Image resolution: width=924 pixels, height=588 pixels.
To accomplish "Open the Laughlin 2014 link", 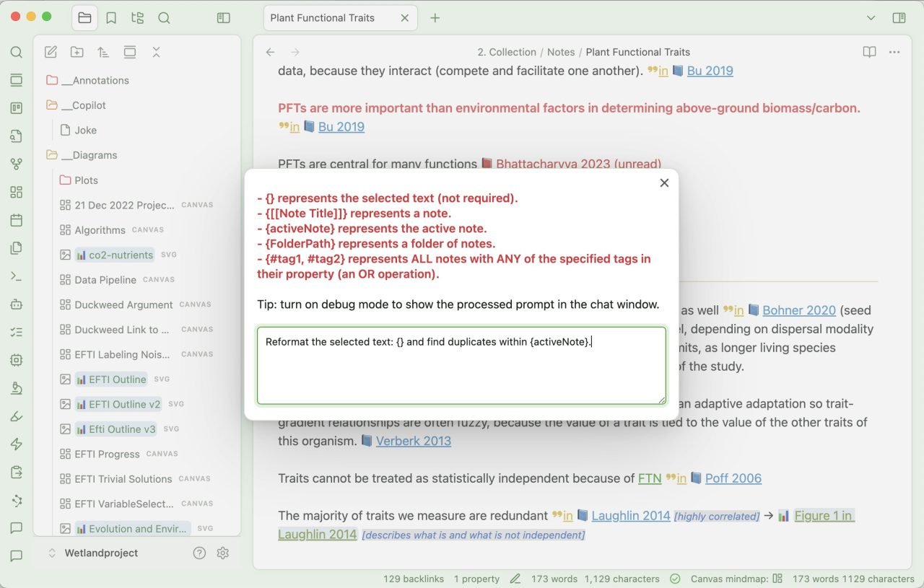I will pyautogui.click(x=631, y=516).
